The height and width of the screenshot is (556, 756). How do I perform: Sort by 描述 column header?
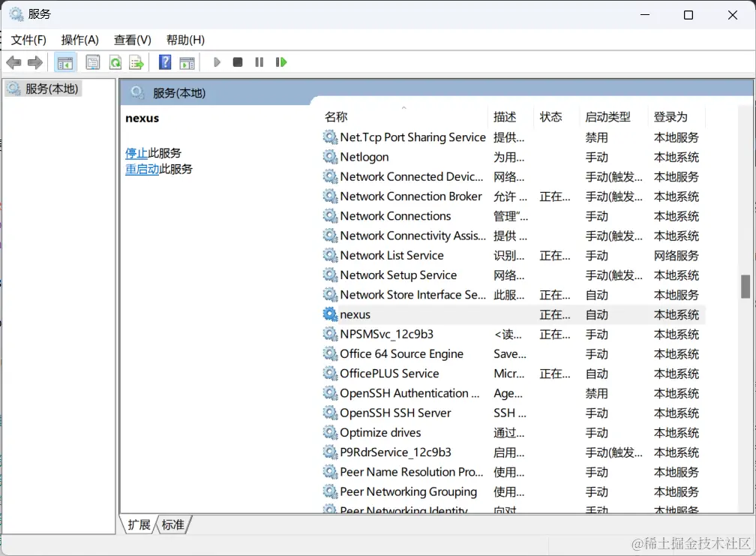(x=511, y=117)
